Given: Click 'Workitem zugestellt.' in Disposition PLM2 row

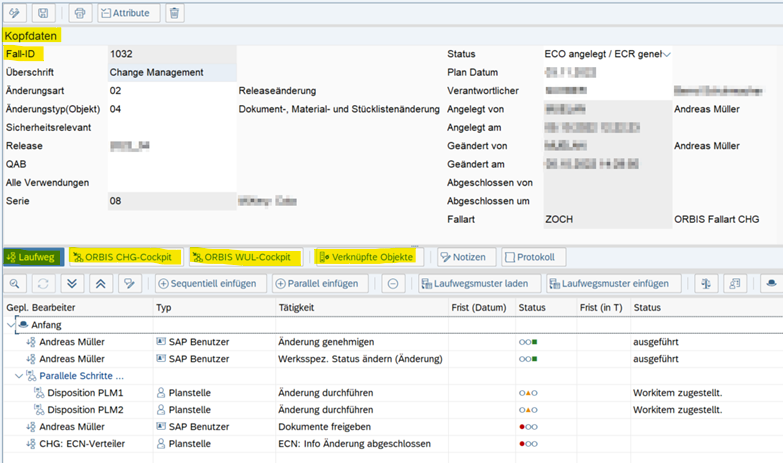Looking at the screenshot, I should pyautogui.click(x=678, y=410).
